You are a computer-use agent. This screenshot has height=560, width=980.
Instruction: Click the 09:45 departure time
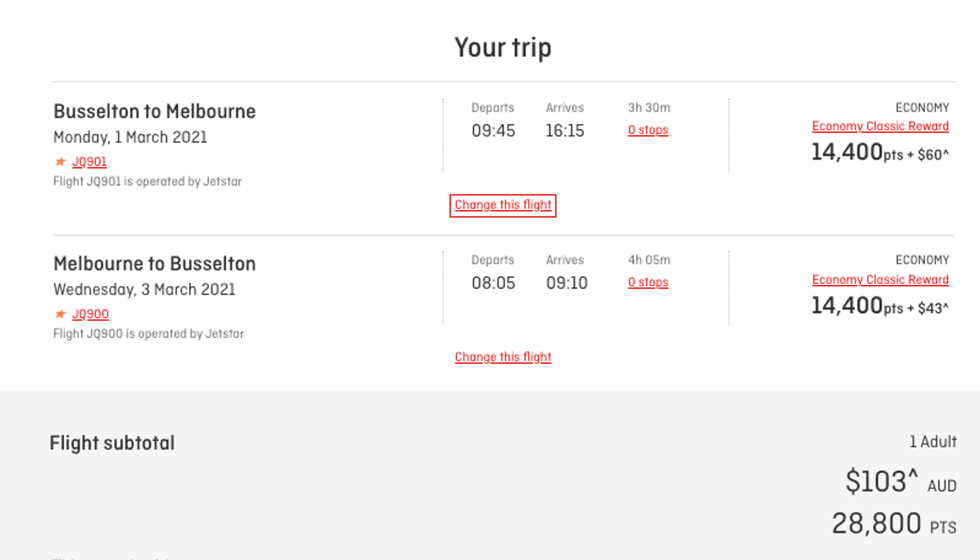493,131
